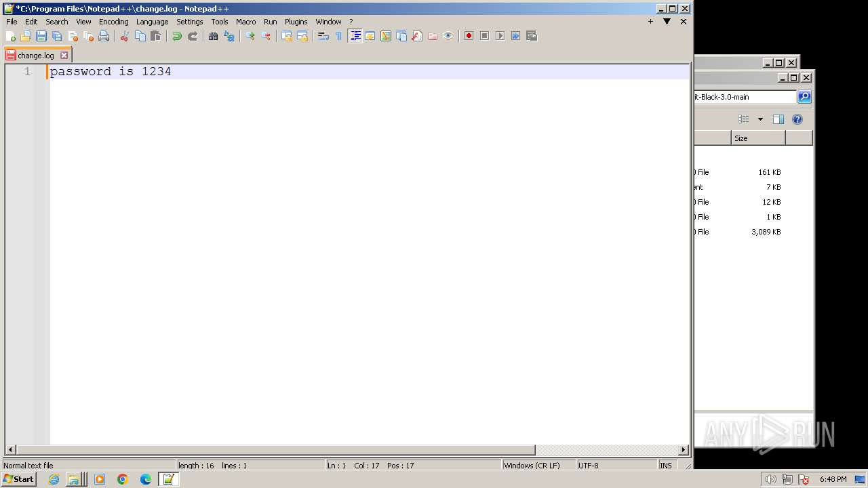
Task: Open the Search menu
Action: click(57, 22)
